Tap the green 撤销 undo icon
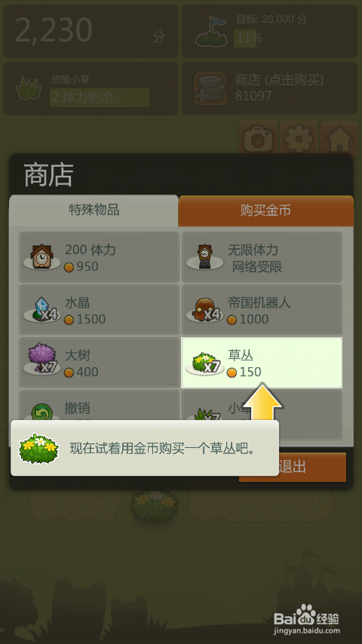This screenshot has height=644, width=362. pos(42,412)
